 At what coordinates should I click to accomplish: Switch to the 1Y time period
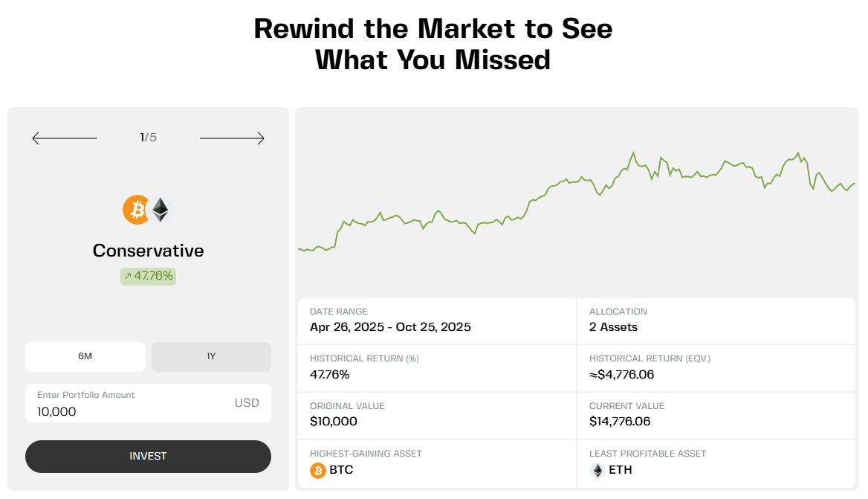pos(211,356)
